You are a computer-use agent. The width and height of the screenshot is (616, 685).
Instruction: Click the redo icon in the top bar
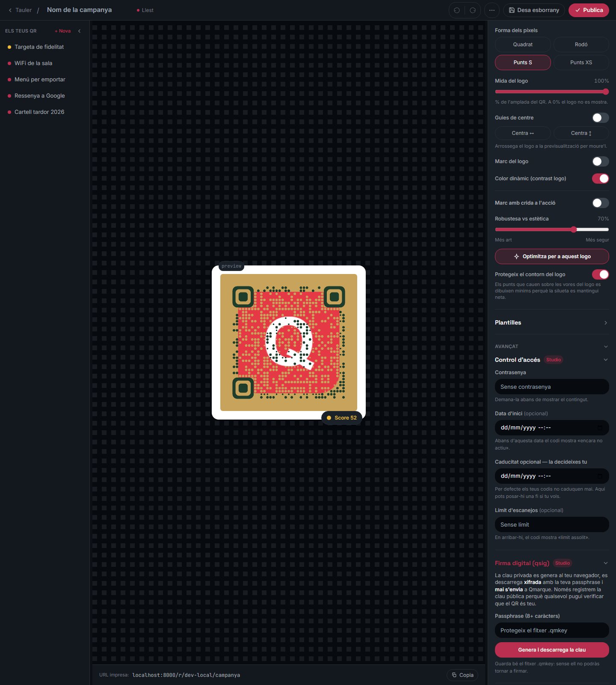click(x=473, y=10)
